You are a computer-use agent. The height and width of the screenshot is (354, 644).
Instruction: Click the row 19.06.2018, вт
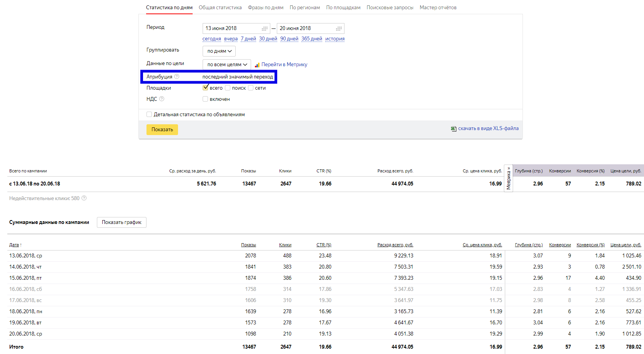coord(325,322)
